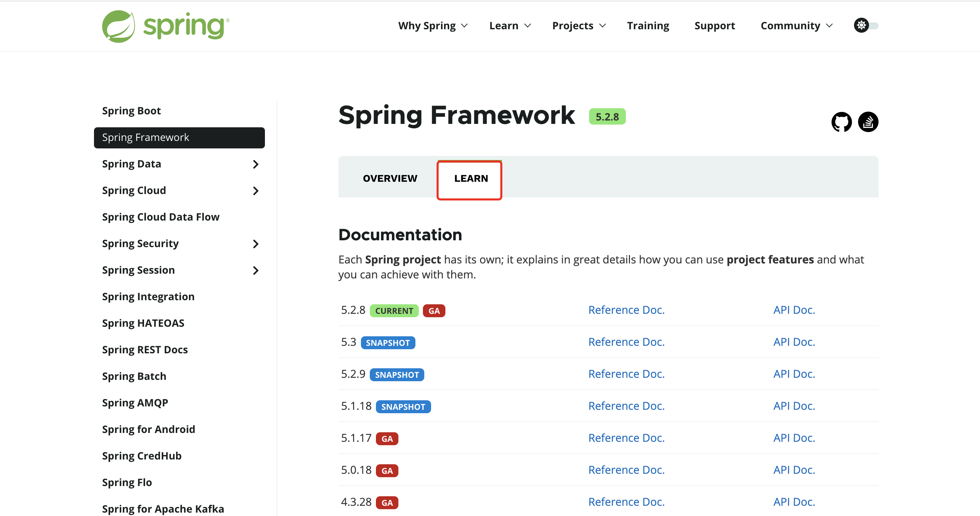This screenshot has width=980, height=516.
Task: Expand the Spring Data submenu
Action: tap(256, 164)
